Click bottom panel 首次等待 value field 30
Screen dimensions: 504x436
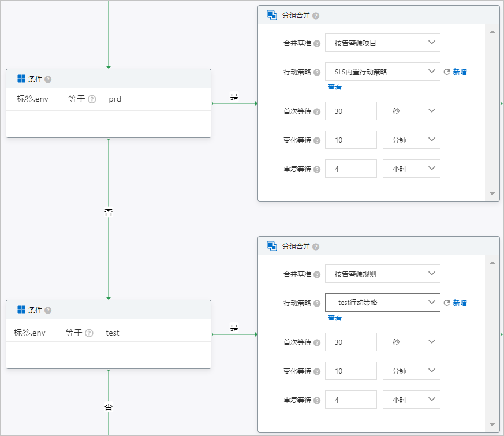pyautogui.click(x=350, y=342)
